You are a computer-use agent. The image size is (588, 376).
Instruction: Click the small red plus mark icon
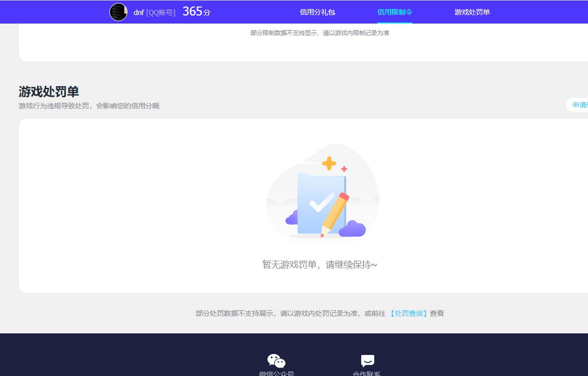tap(344, 169)
